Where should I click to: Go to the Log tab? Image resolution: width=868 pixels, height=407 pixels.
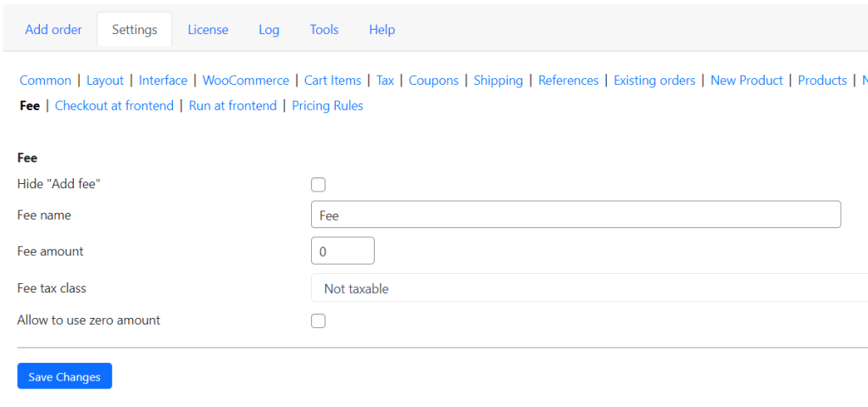[269, 30]
